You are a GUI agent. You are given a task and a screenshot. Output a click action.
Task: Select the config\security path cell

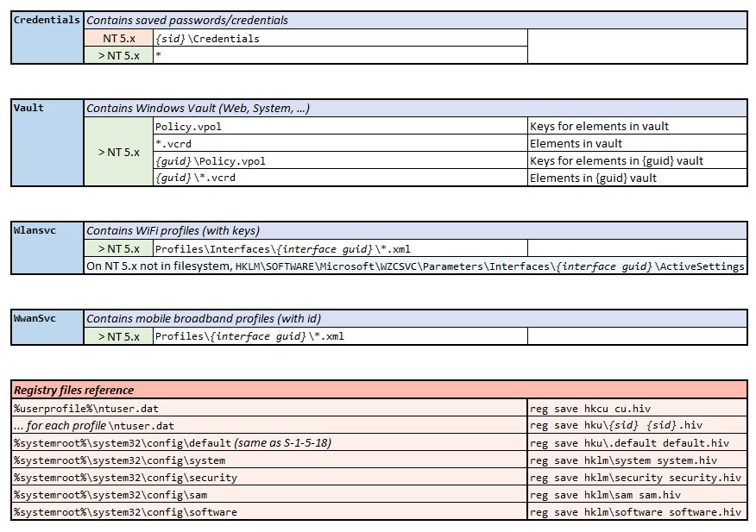[x=269, y=478]
